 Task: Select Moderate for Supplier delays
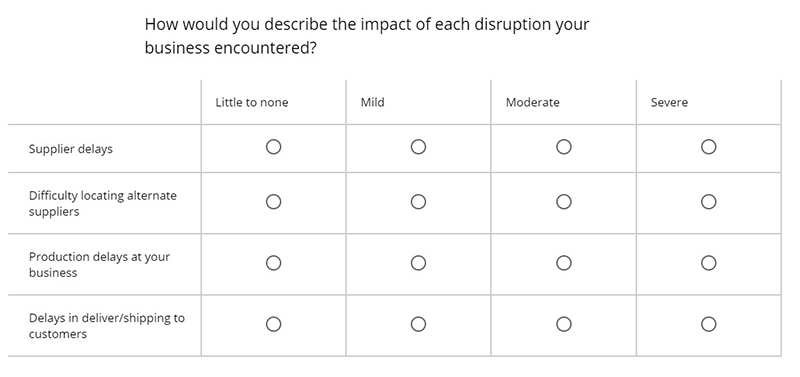point(564,147)
